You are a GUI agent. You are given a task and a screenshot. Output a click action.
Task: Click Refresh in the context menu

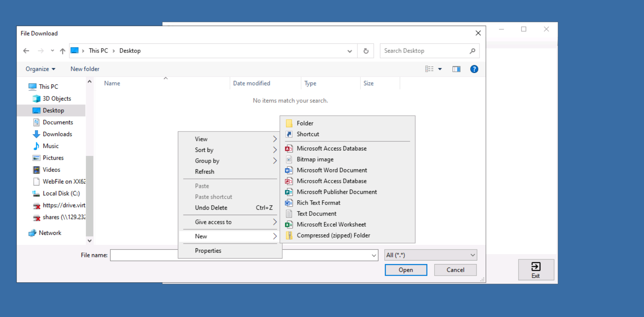(204, 172)
